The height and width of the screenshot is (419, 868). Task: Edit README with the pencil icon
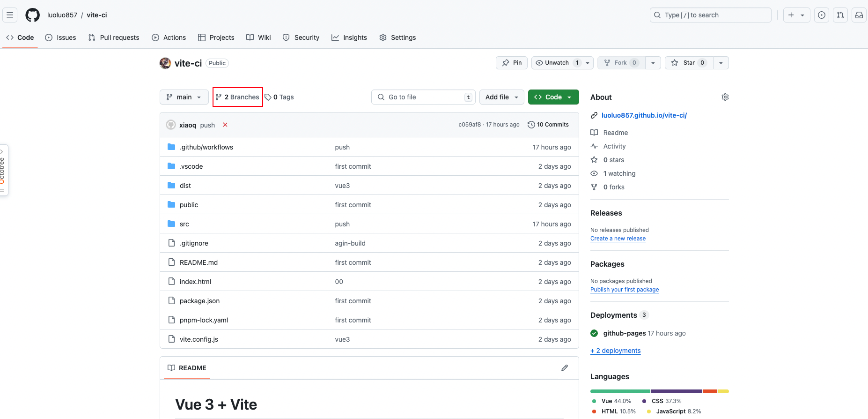coord(565,368)
